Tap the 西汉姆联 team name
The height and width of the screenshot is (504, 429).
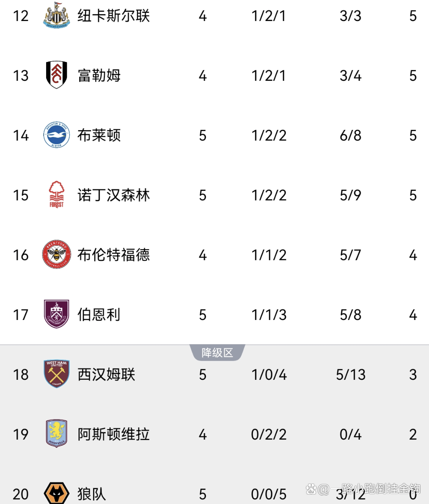[x=106, y=375]
